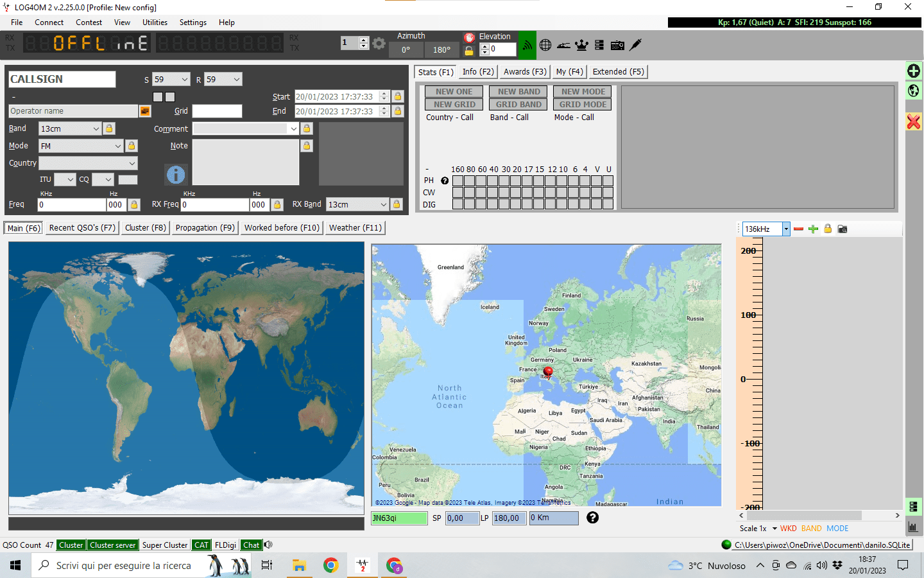
Task: Click the red X clear icon
Action: tap(914, 121)
